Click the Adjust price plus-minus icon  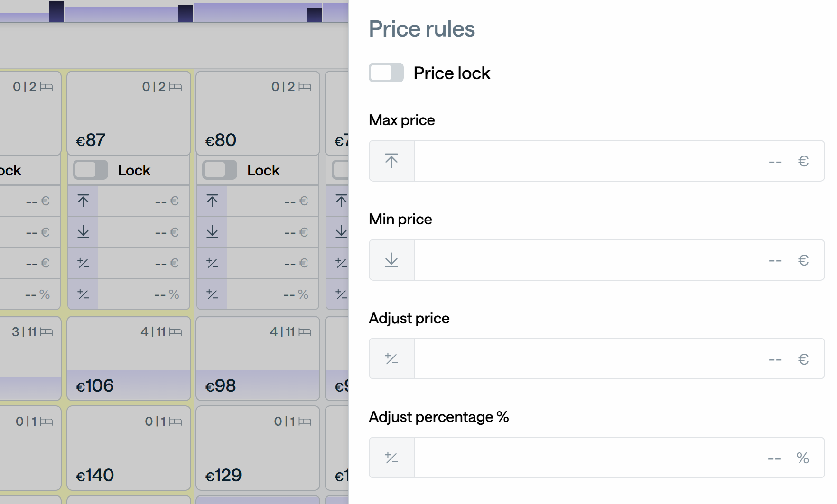(x=391, y=358)
